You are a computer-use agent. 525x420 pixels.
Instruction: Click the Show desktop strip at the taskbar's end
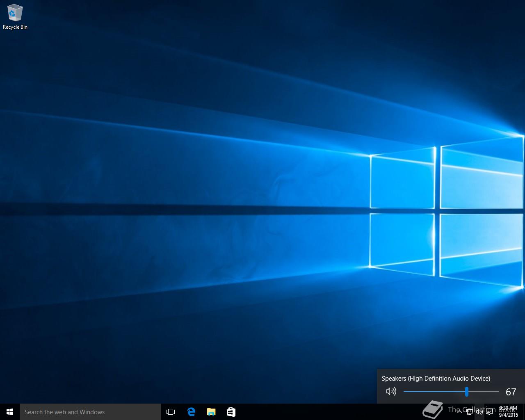pyautogui.click(x=524, y=412)
